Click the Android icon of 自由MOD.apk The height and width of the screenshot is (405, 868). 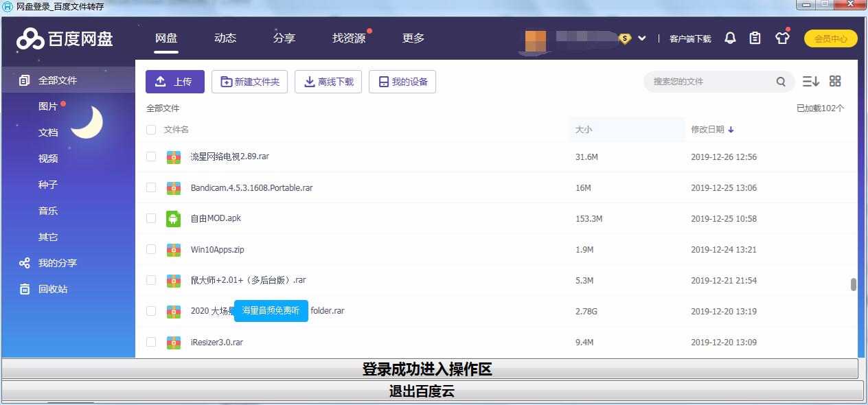[173, 218]
